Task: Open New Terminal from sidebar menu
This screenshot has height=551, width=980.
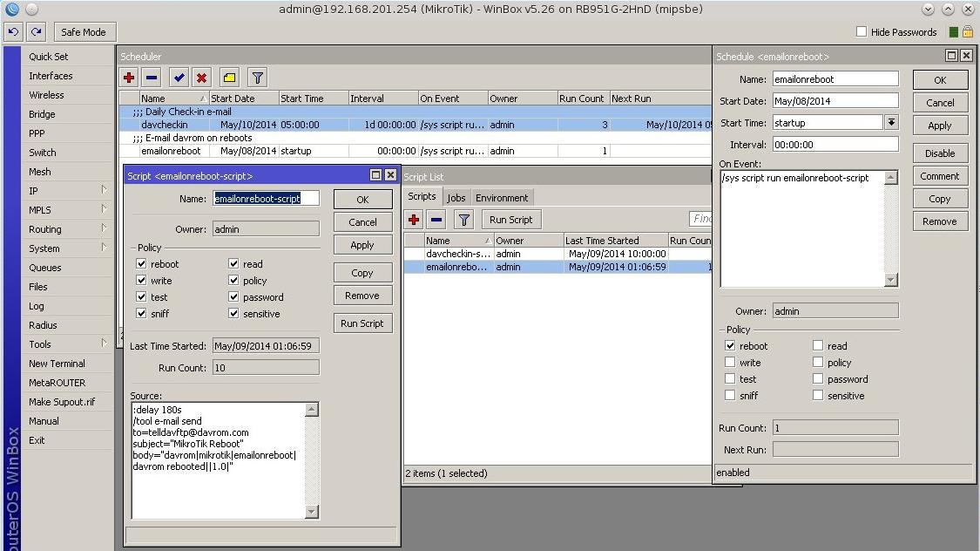Action: (x=58, y=364)
